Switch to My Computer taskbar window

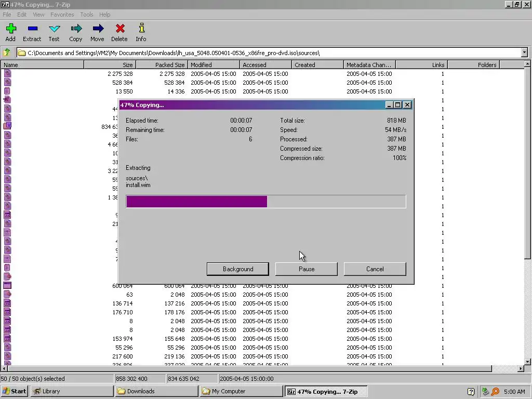point(241,391)
